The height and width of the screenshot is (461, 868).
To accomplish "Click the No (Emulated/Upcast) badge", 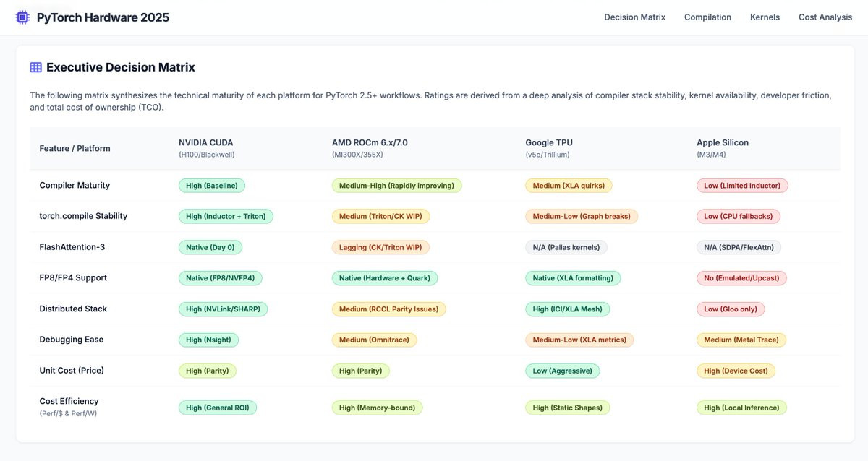I will 742,278.
